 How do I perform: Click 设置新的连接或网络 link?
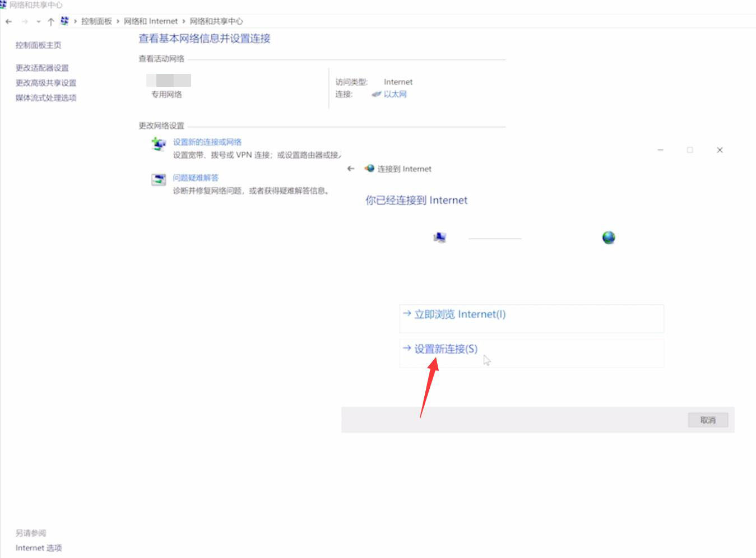pyautogui.click(x=207, y=142)
